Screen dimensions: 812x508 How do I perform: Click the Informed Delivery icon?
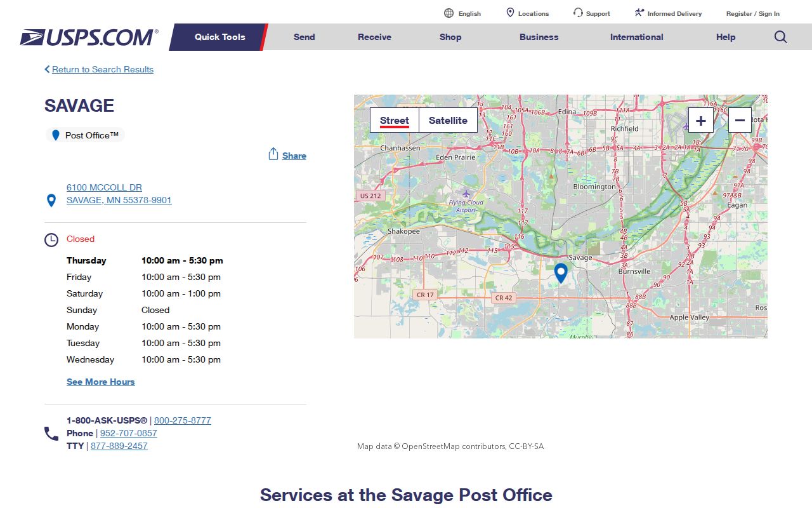[639, 13]
